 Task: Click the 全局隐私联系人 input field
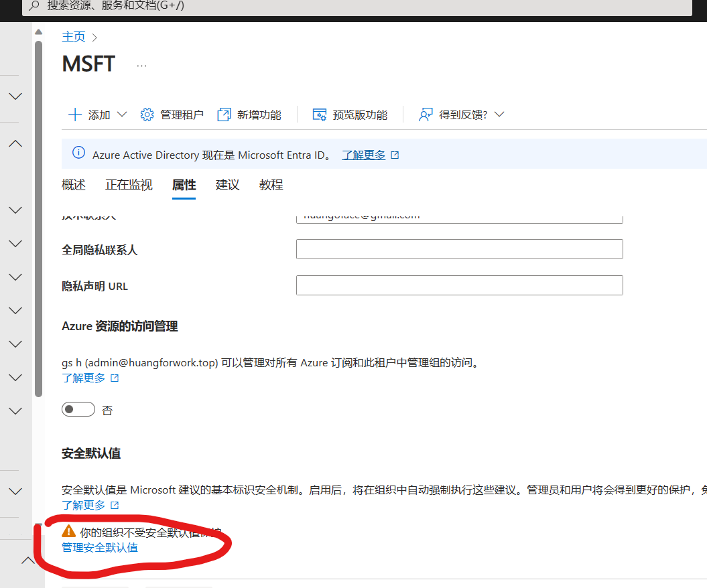(x=460, y=249)
